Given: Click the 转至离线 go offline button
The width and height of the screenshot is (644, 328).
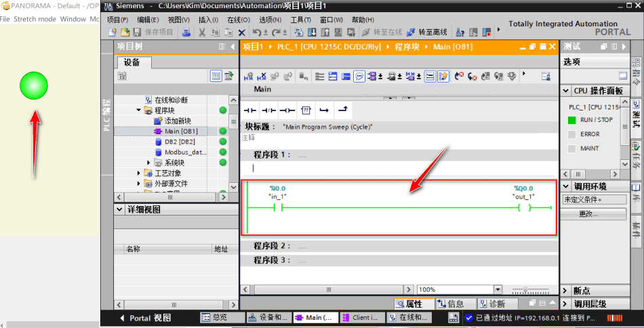Looking at the screenshot, I should click(x=426, y=33).
